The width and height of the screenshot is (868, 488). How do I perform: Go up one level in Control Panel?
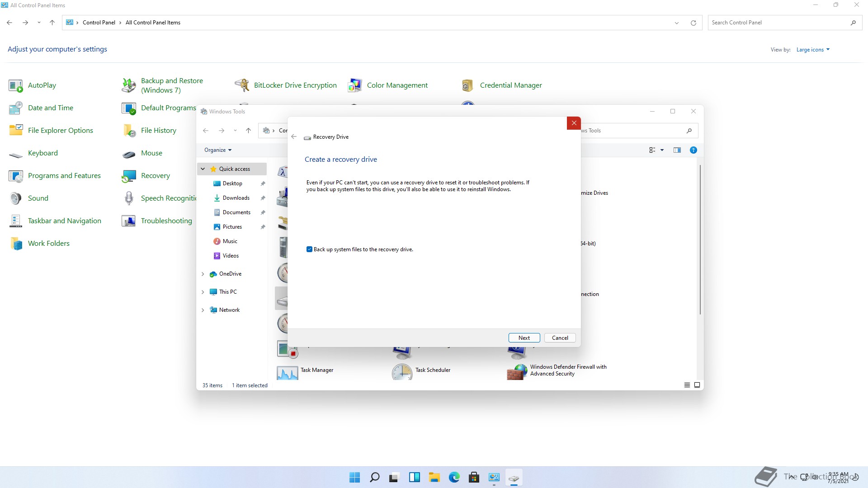pos(52,23)
